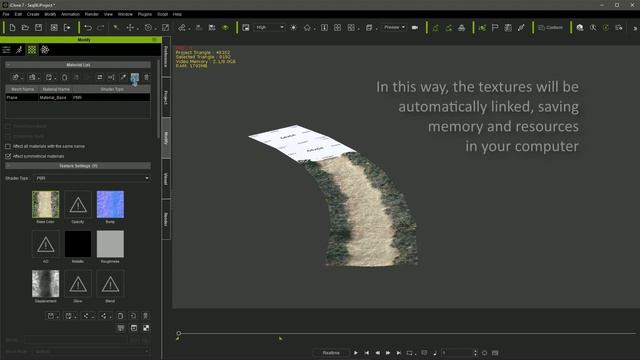This screenshot has height=360, width=640.
Task: Enable 'Affect all materials with the same name' checkbox
Action: pyautogui.click(x=8, y=146)
